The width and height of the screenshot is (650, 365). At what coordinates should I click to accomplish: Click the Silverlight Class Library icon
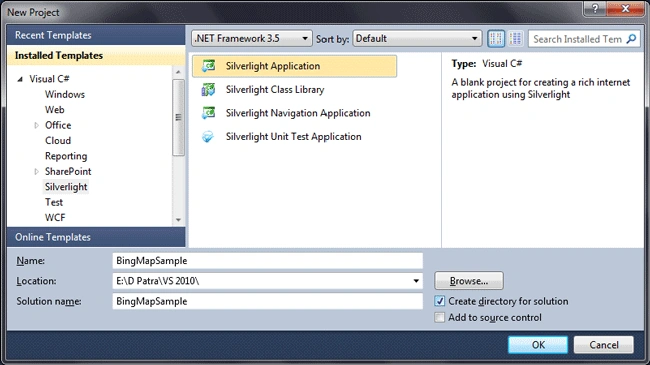tap(208, 90)
